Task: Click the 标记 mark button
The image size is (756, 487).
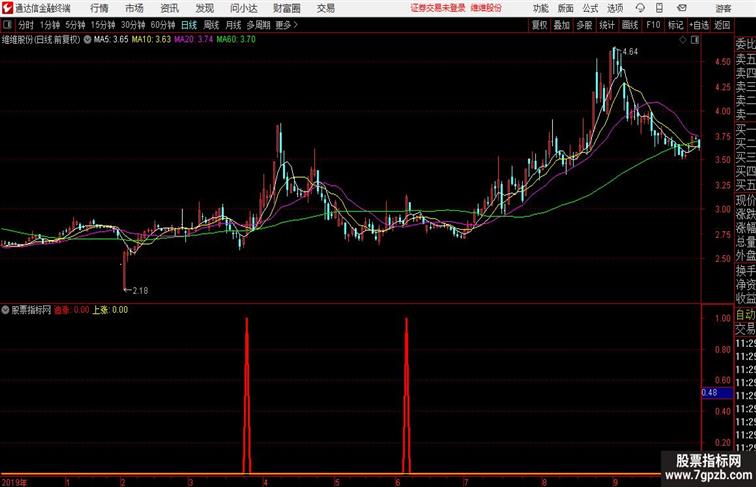Action: [675, 25]
